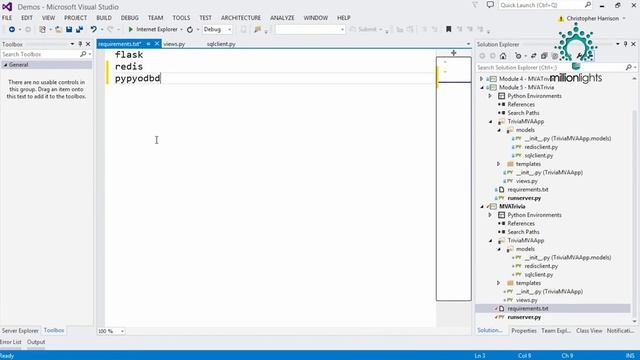Toggle auto-hide pin on Solution Explorer

point(625,44)
